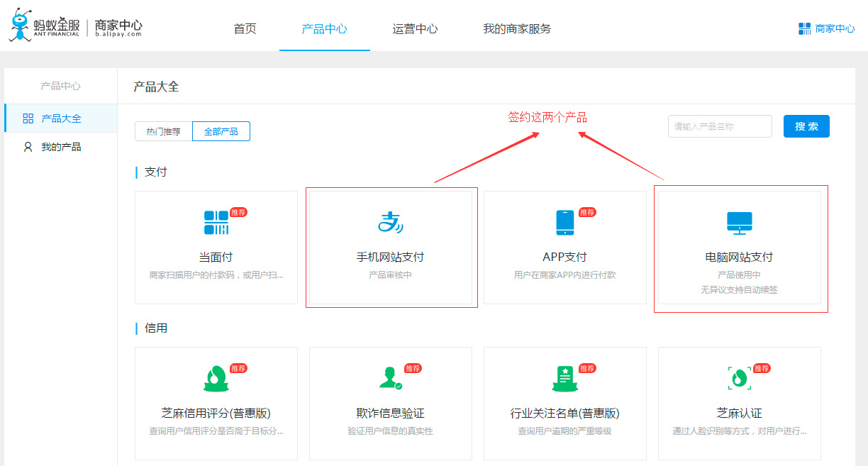Open the 电脑网站支付 product title
The image size is (868, 466).
[740, 257]
